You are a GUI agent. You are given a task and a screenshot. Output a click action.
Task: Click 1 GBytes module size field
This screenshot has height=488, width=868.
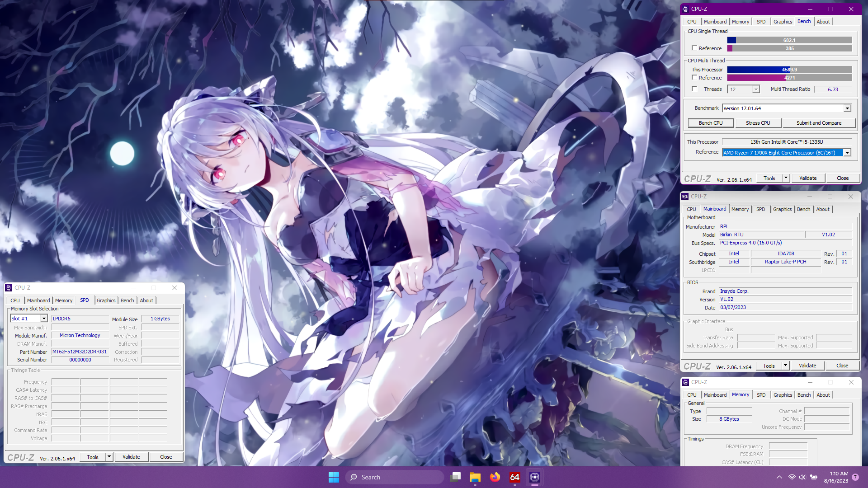click(160, 319)
